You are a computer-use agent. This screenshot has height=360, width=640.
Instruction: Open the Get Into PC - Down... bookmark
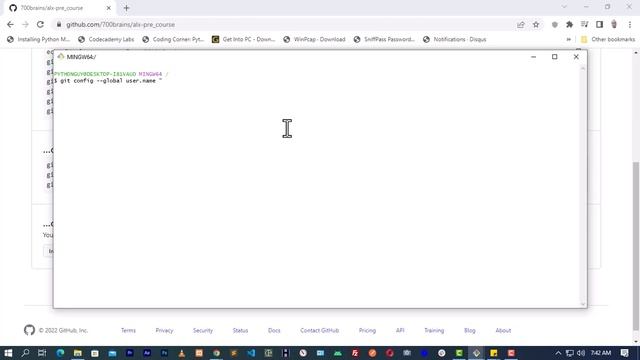pyautogui.click(x=244, y=39)
